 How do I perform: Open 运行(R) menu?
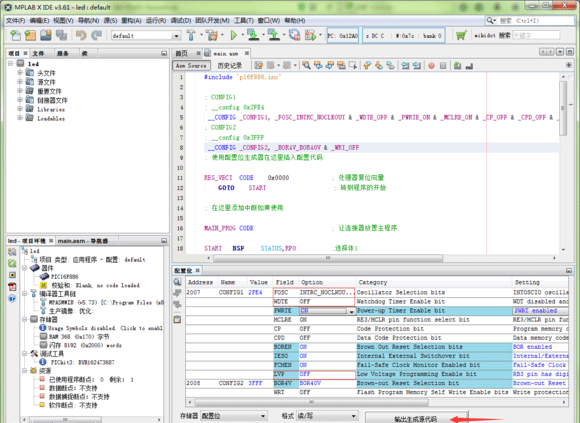156,20
